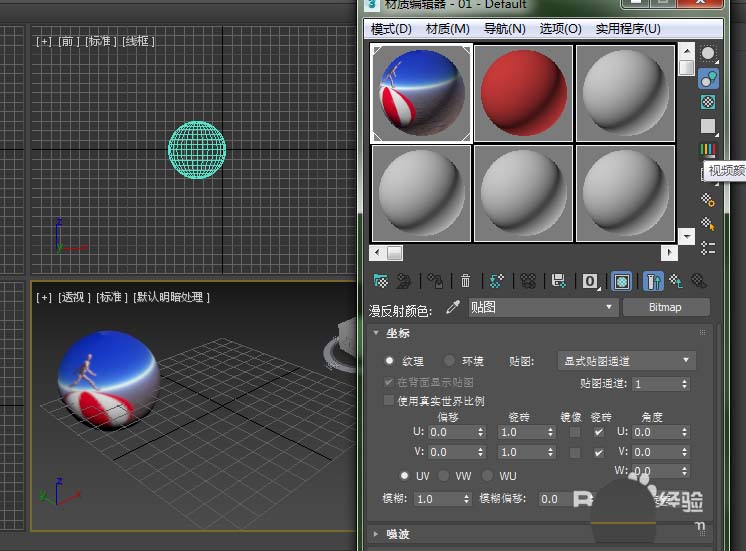Expand the 噪波 rollout
This screenshot has height=551, width=746.
400,534
